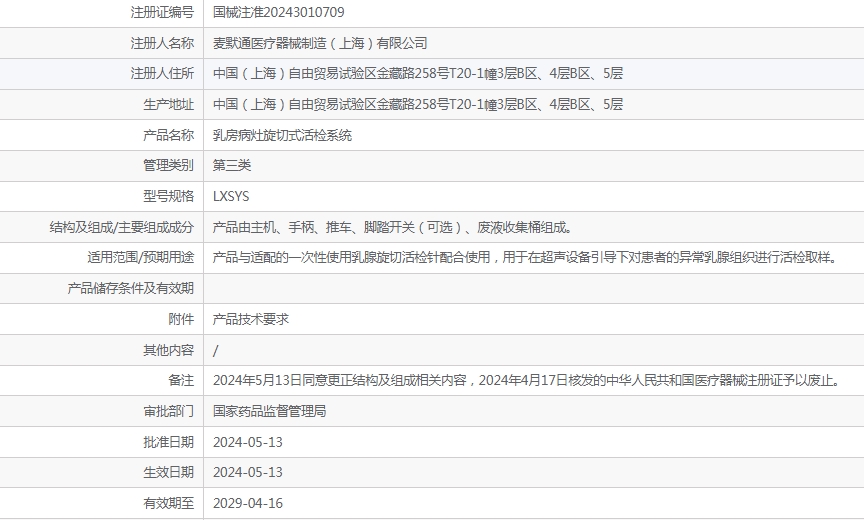Select the label '注册证编号'

(162, 12)
